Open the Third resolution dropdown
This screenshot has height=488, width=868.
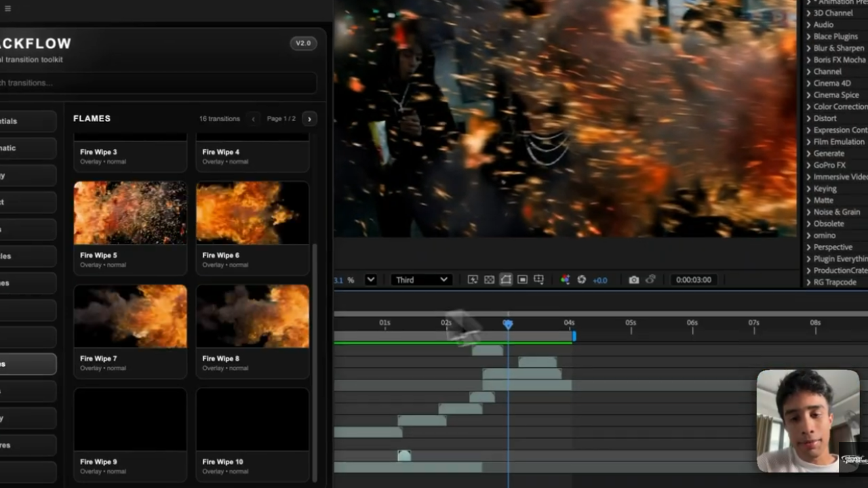point(421,279)
